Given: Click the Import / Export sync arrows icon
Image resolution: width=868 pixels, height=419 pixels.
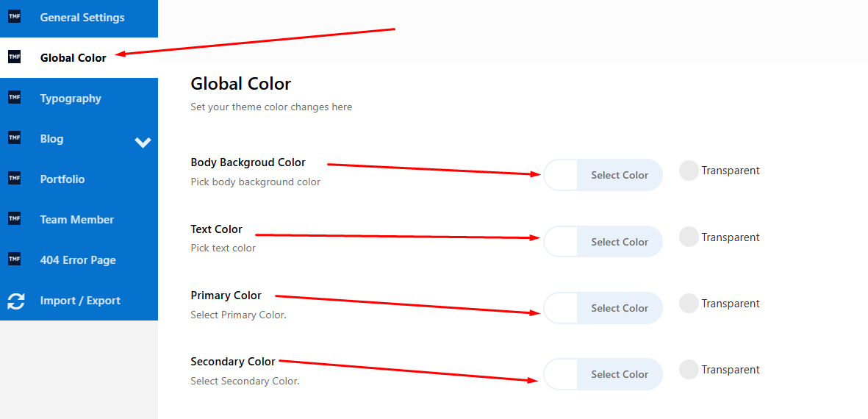Looking at the screenshot, I should pos(15,301).
